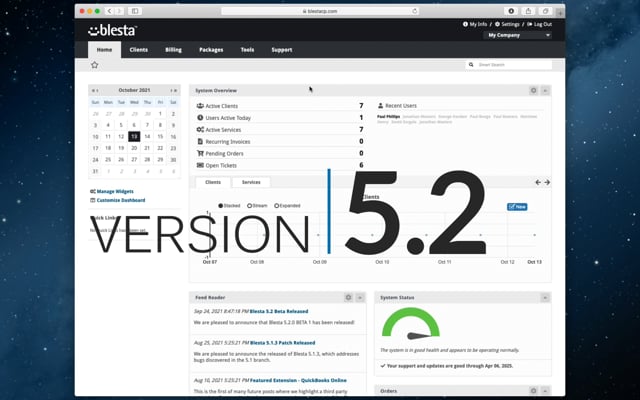Click the chart left arrow
The width and height of the screenshot is (640, 400).
pyautogui.click(x=538, y=182)
